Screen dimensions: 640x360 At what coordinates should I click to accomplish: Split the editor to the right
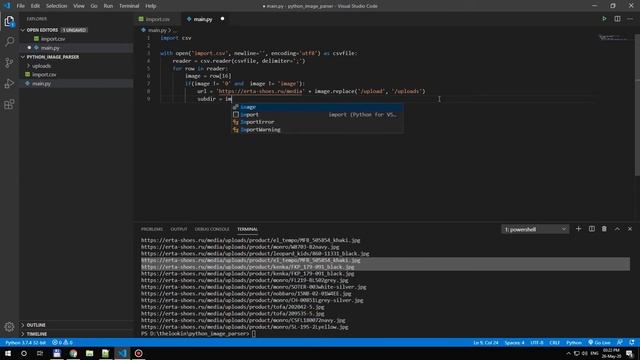coord(617,19)
